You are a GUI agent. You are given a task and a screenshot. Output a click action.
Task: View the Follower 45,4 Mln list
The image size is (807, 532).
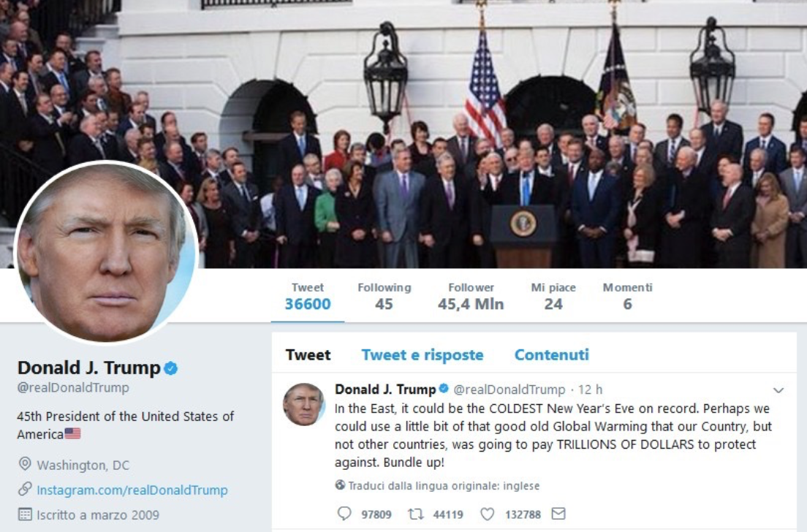[x=471, y=297]
